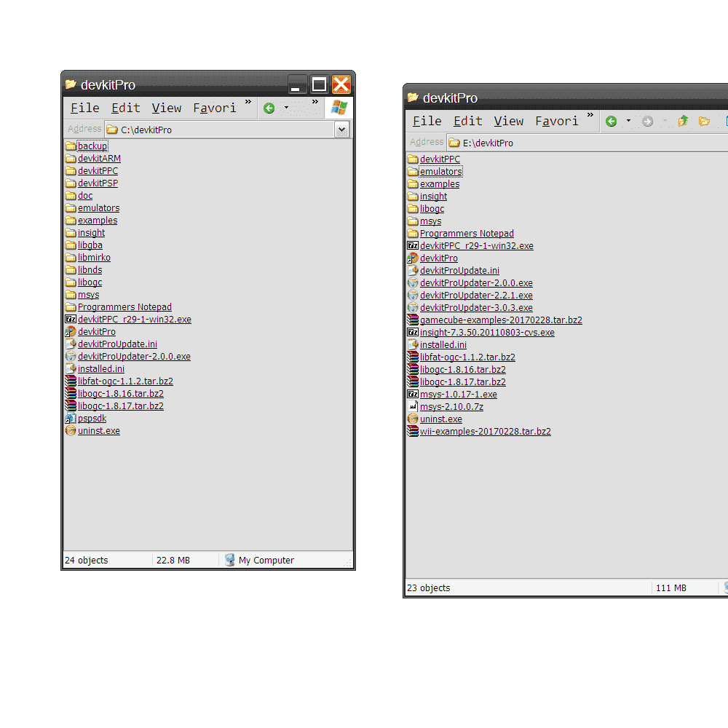Select devkitPro shortcut icon in C: window
The image size is (728, 728).
point(71,331)
